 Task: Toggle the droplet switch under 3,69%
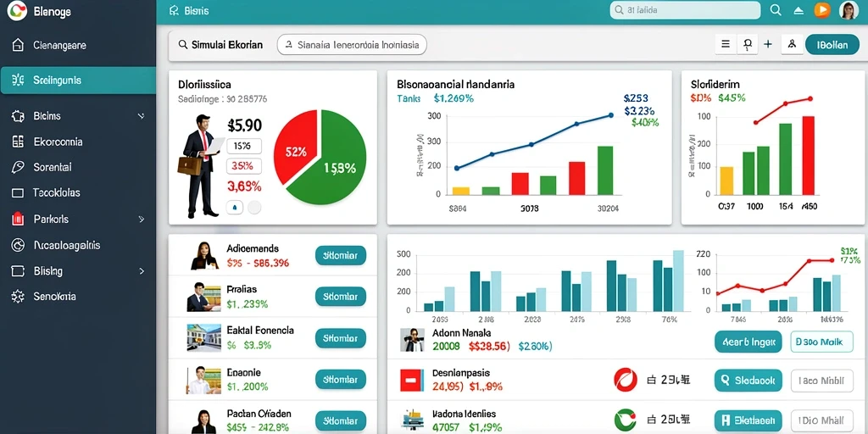(x=236, y=208)
